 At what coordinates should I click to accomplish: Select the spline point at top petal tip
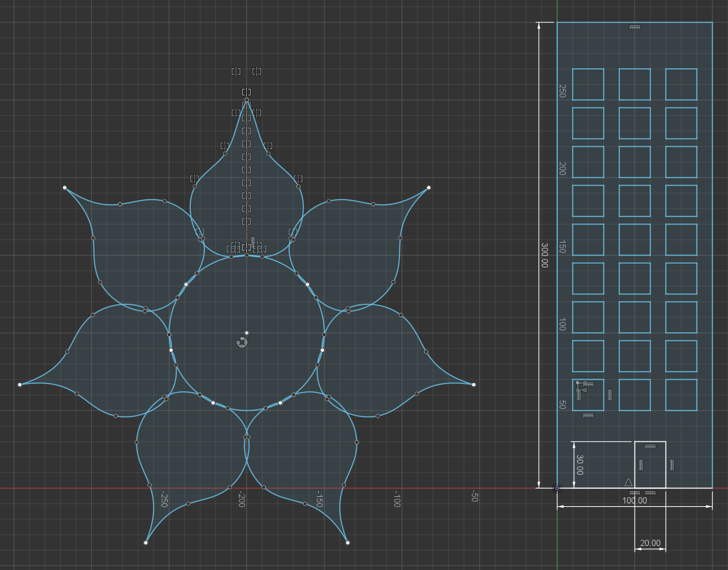tap(247, 100)
